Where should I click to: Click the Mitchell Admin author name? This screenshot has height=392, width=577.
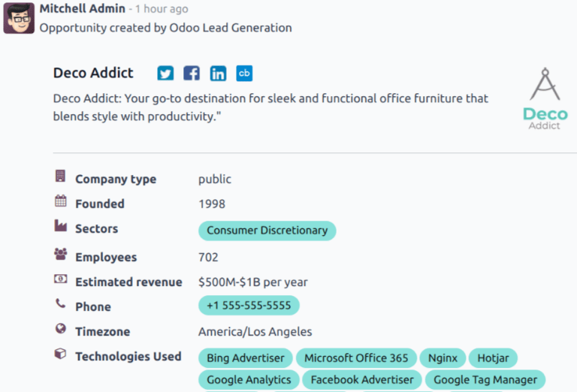(x=82, y=9)
